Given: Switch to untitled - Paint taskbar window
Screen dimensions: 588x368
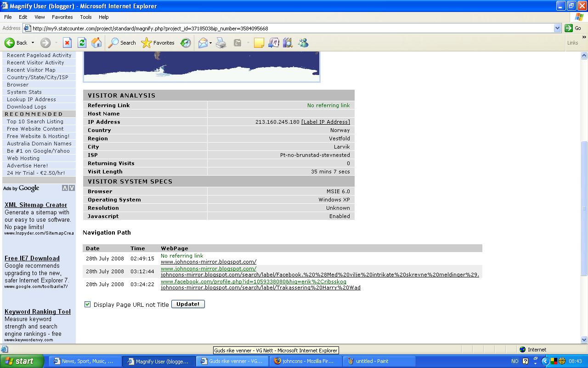Looking at the screenshot, I should tap(379, 361).
